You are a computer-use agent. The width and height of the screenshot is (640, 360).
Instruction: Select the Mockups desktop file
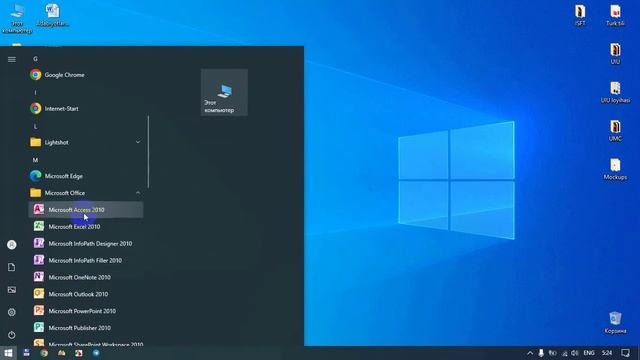(x=615, y=169)
